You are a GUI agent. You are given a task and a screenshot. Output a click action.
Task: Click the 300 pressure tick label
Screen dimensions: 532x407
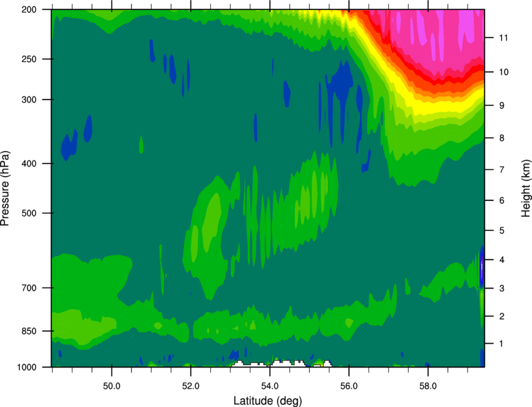(29, 100)
